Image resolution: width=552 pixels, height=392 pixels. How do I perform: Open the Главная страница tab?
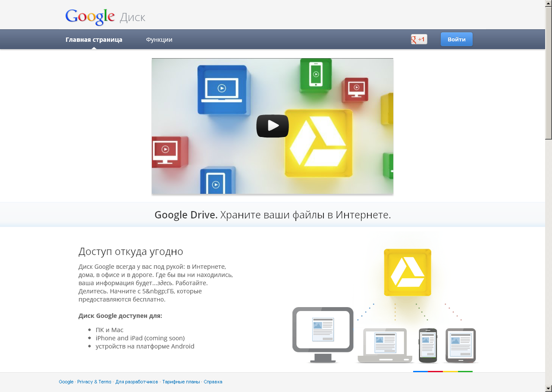point(94,40)
